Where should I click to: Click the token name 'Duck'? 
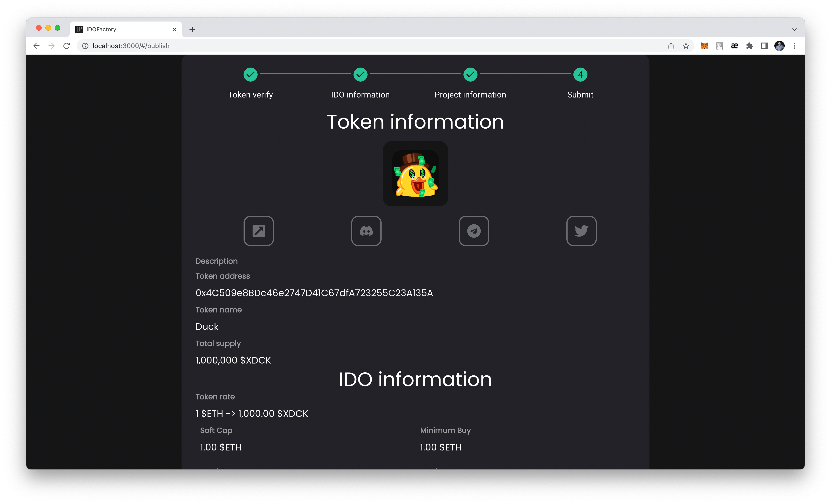point(207,326)
